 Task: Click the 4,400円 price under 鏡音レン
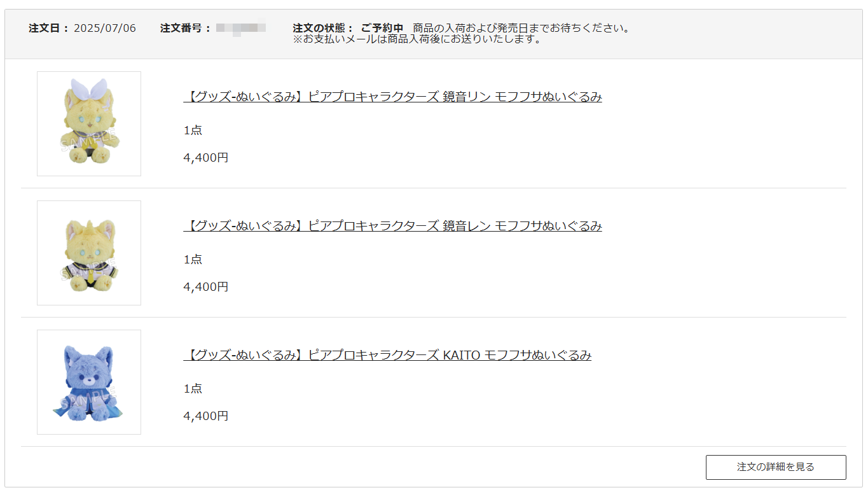[206, 287]
